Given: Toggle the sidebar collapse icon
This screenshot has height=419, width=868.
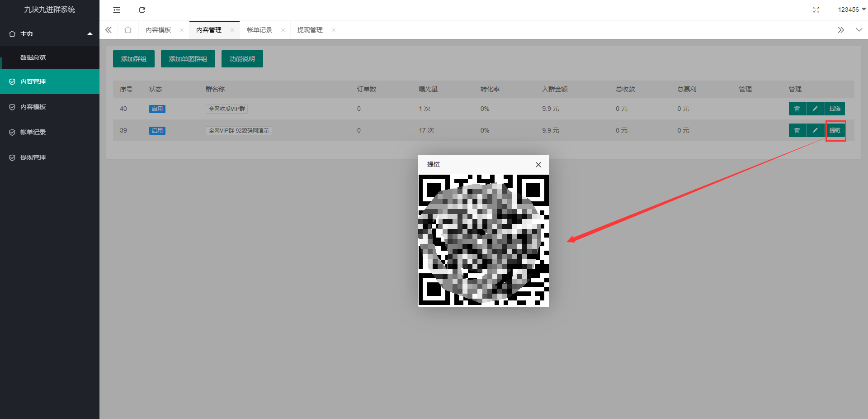Looking at the screenshot, I should click(117, 10).
